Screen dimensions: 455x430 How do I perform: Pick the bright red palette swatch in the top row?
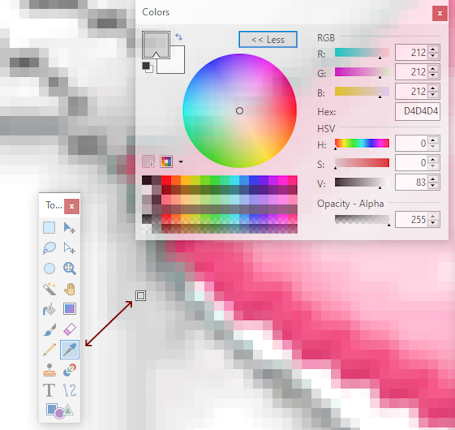166,180
